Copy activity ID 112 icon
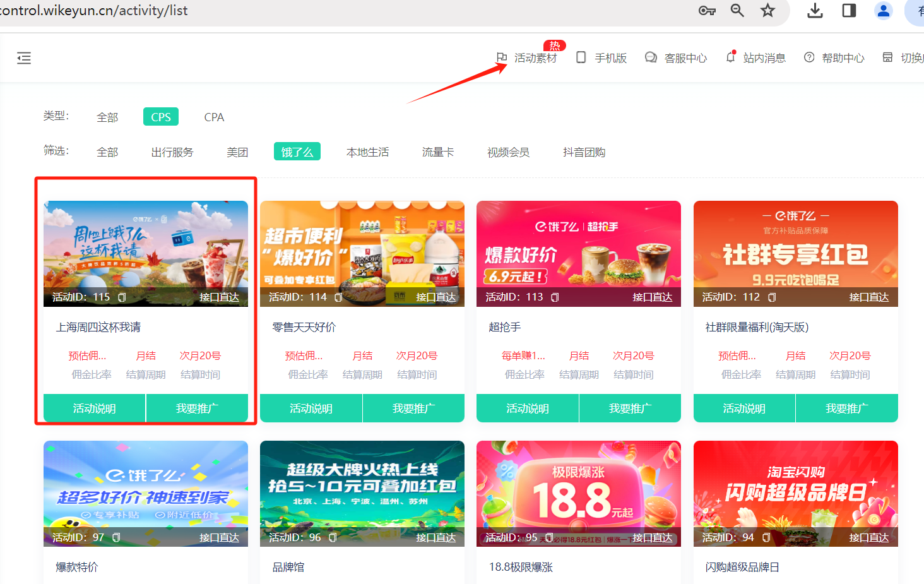924x584 pixels. point(772,297)
